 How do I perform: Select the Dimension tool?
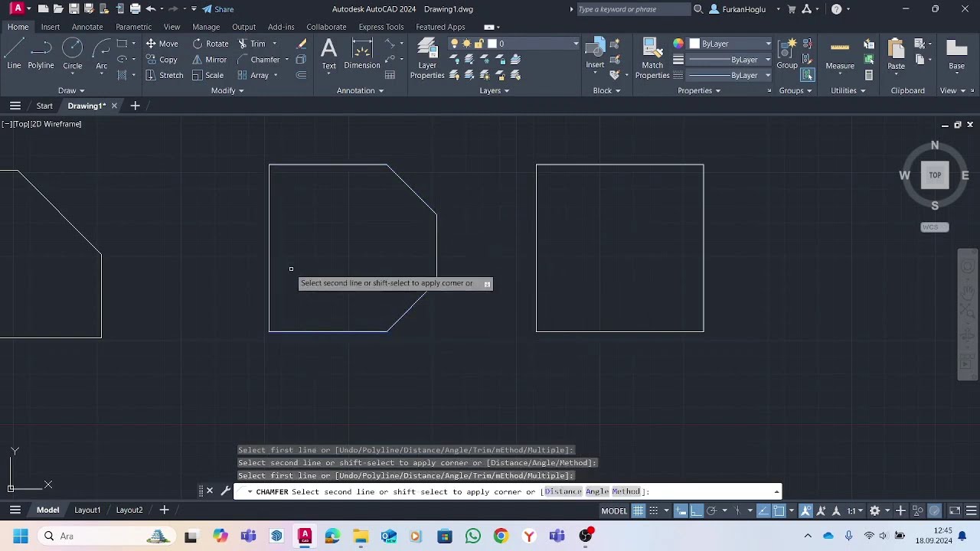pyautogui.click(x=362, y=55)
